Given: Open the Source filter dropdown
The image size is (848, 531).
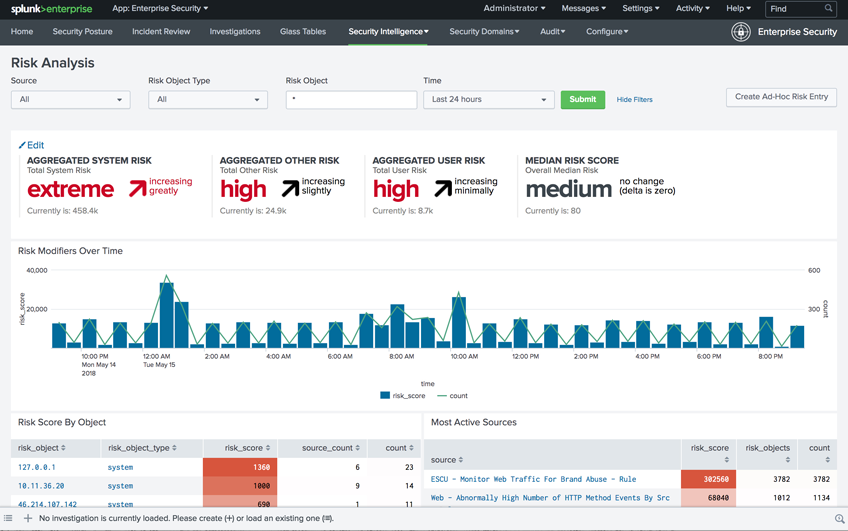Looking at the screenshot, I should pos(70,100).
